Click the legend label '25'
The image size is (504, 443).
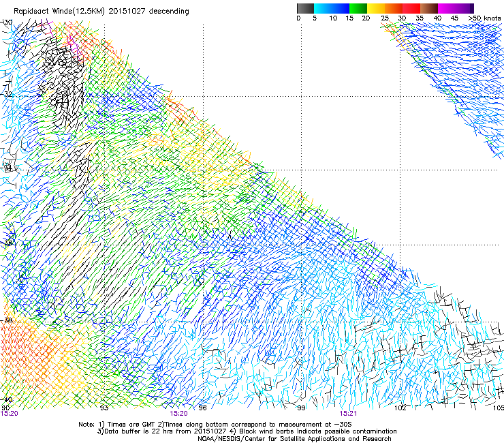coord(385,18)
